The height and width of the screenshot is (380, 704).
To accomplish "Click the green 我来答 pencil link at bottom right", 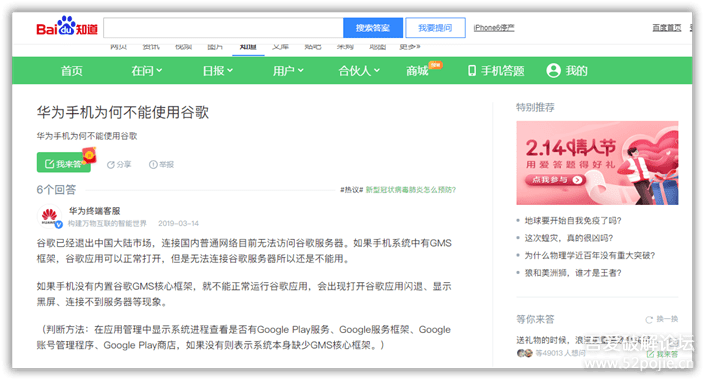I will tap(663, 354).
